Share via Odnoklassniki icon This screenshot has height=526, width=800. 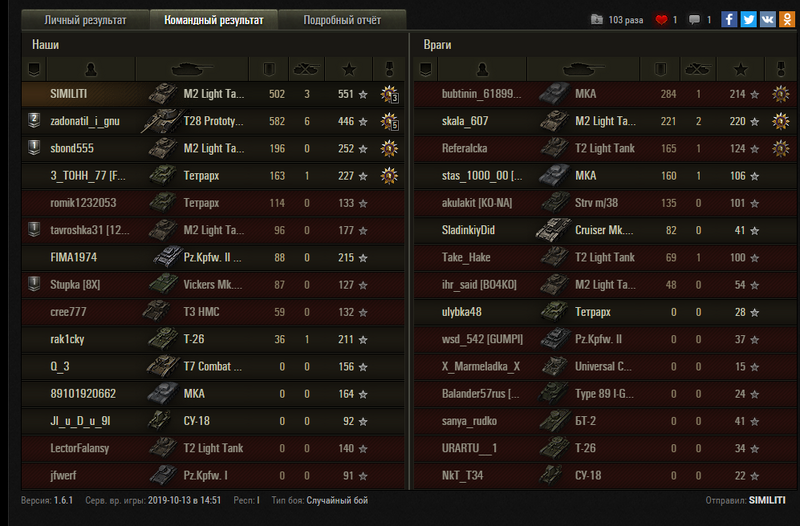click(787, 20)
